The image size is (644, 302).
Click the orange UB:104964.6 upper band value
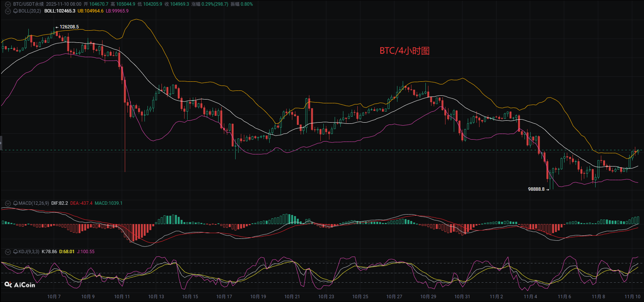tap(90, 11)
